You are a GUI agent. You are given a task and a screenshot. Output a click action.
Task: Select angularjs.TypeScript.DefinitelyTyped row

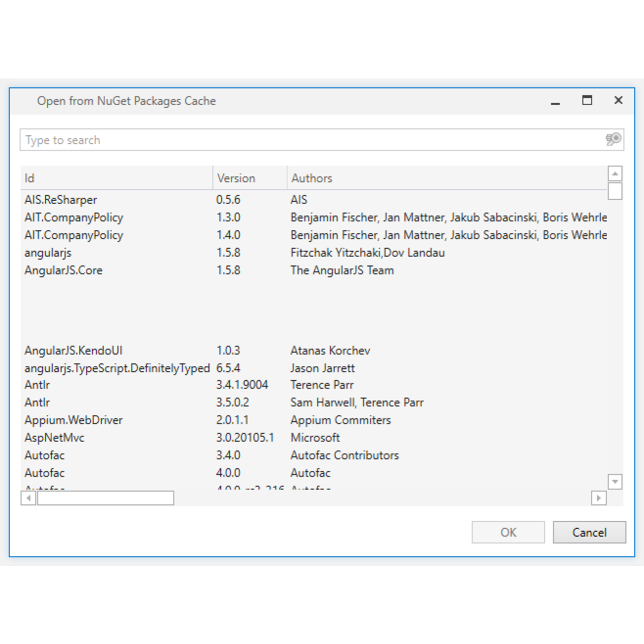[314, 368]
